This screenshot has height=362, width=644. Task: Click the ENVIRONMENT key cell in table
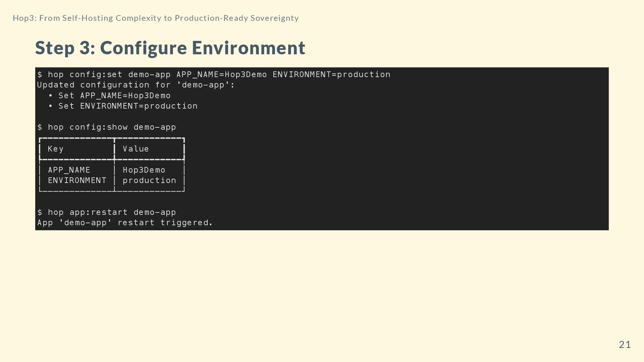coord(77,181)
